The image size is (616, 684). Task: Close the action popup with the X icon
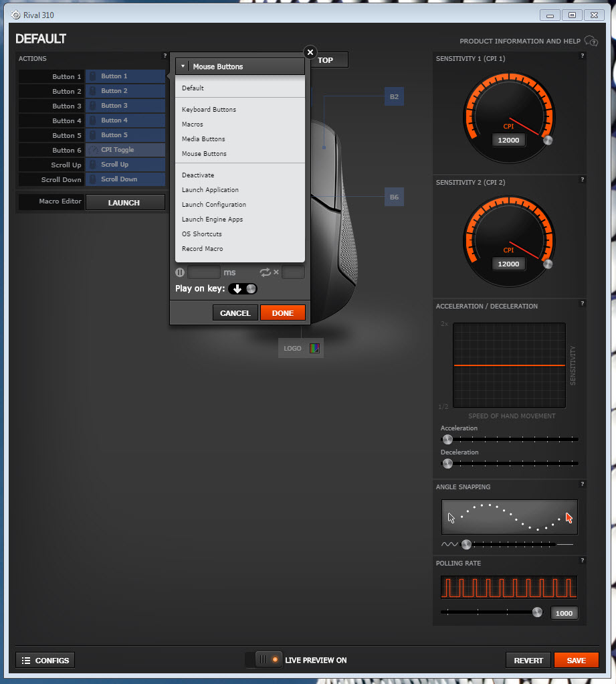pyautogui.click(x=310, y=52)
